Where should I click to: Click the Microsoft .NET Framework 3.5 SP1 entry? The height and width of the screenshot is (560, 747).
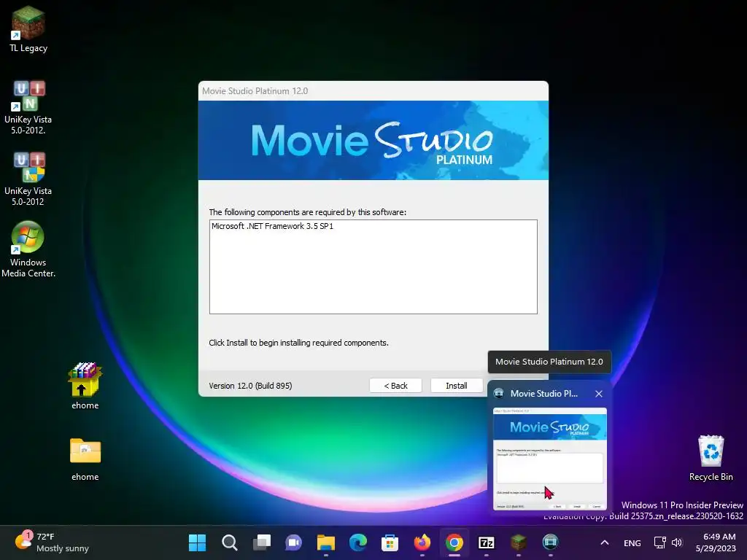(x=273, y=226)
